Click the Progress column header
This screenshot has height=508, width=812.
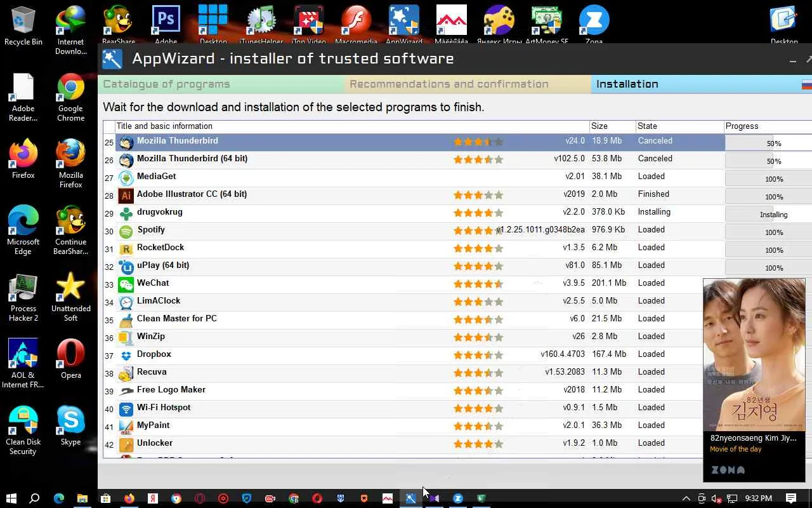pyautogui.click(x=768, y=126)
